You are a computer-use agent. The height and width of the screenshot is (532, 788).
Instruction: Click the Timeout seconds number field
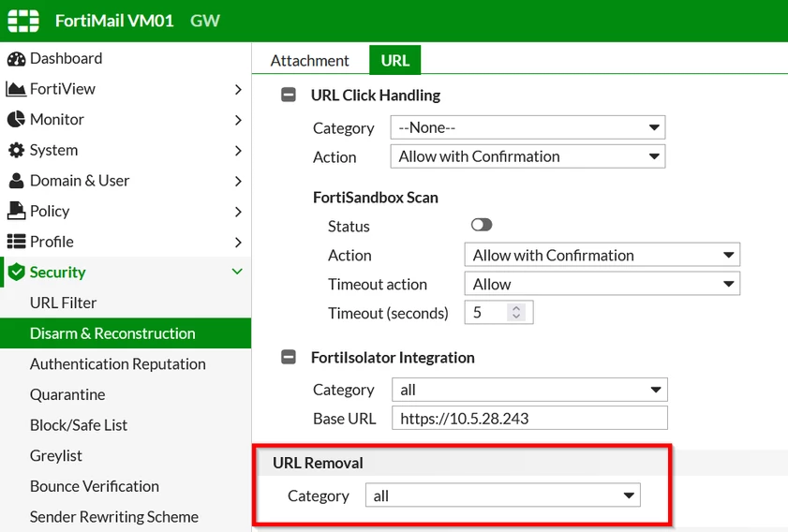coord(498,313)
